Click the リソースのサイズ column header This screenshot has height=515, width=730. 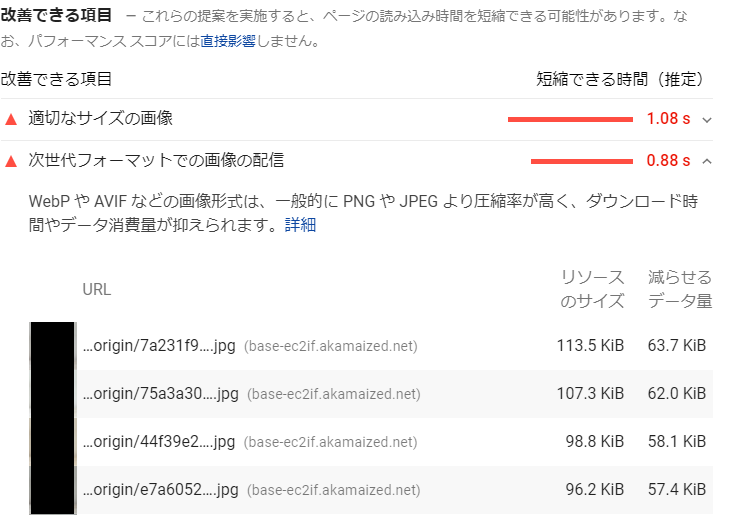(x=592, y=289)
